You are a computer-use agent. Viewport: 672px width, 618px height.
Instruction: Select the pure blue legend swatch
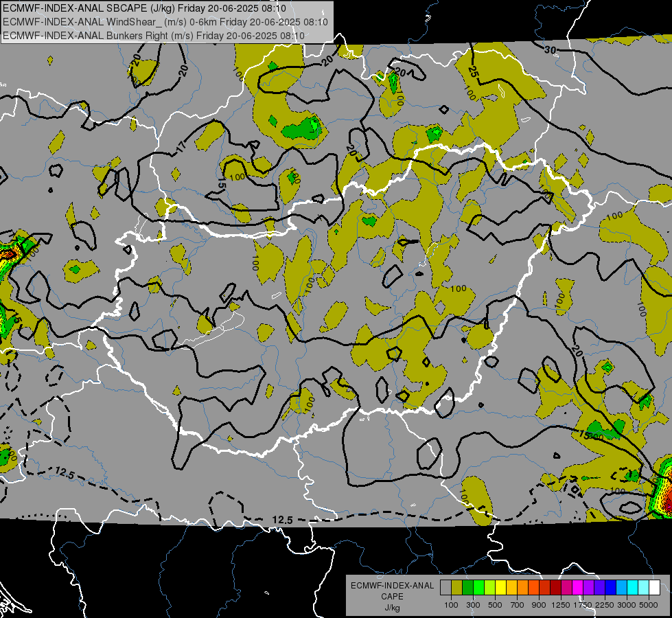pyautogui.click(x=610, y=588)
